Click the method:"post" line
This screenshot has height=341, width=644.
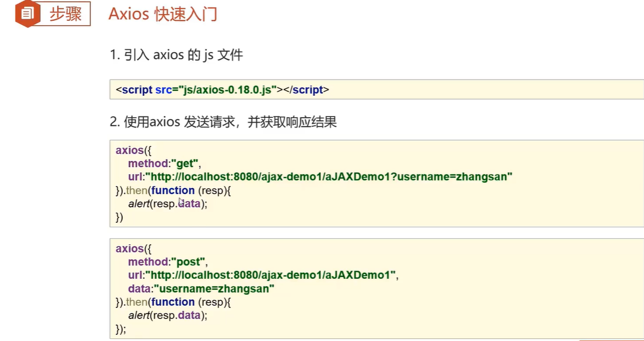tap(168, 262)
